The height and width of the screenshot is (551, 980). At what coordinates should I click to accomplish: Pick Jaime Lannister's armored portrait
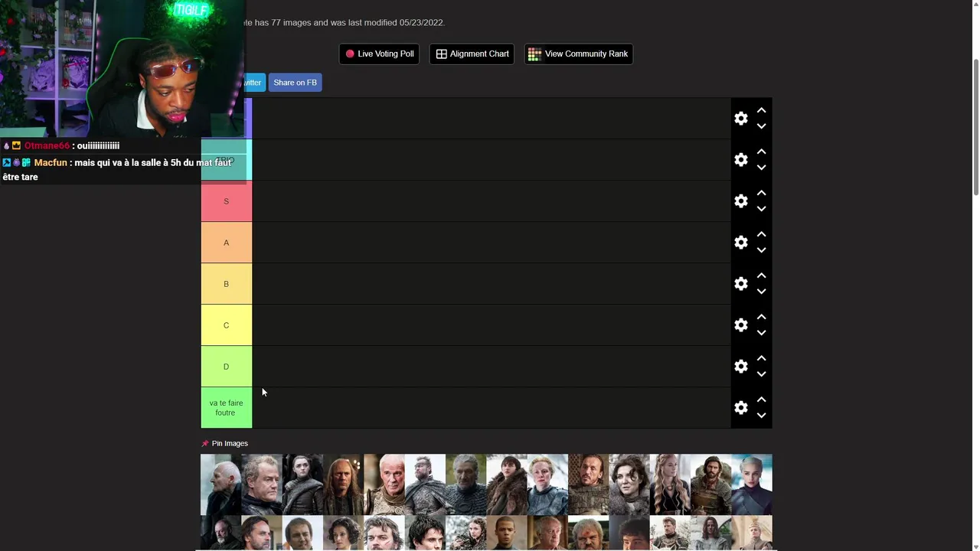pos(670,533)
